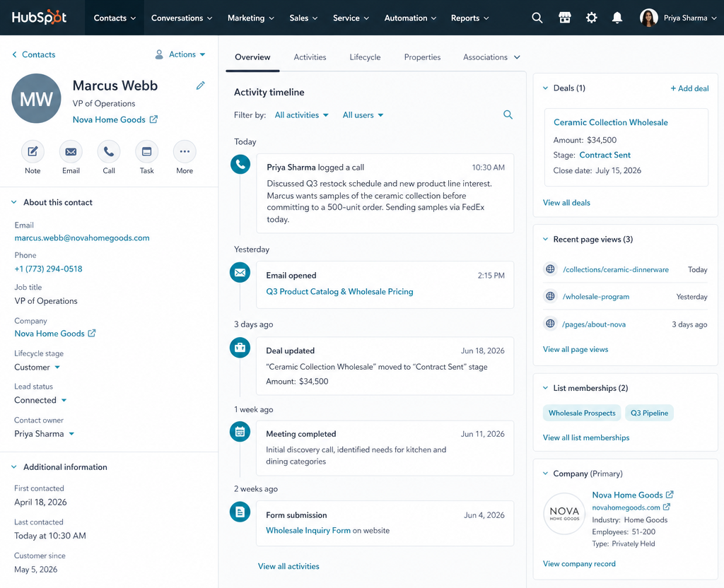
Task: Open the Settings gear icon
Action: click(x=591, y=18)
